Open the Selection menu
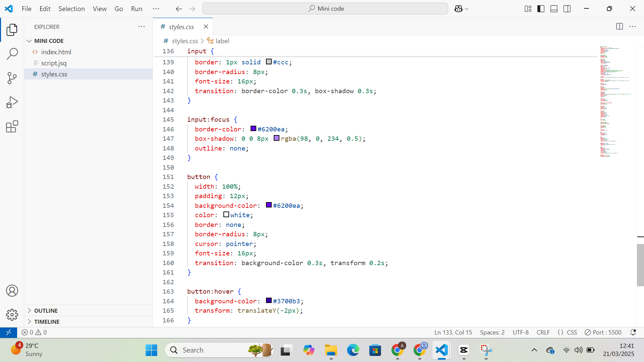Viewport: 644px width, 362px height. pyautogui.click(x=71, y=9)
